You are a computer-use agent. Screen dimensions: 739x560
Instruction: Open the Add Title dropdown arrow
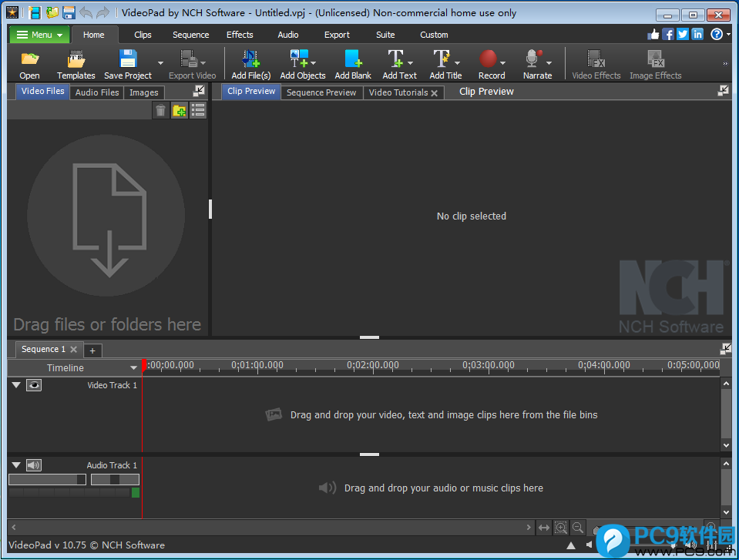pos(457,63)
